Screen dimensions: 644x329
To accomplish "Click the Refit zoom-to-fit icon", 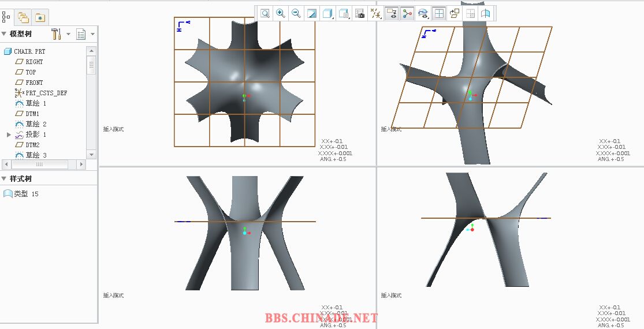I will tap(265, 13).
